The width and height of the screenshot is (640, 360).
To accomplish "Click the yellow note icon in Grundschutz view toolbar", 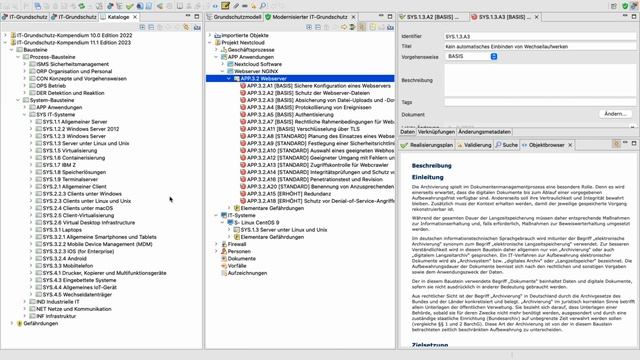I will [x=372, y=27].
